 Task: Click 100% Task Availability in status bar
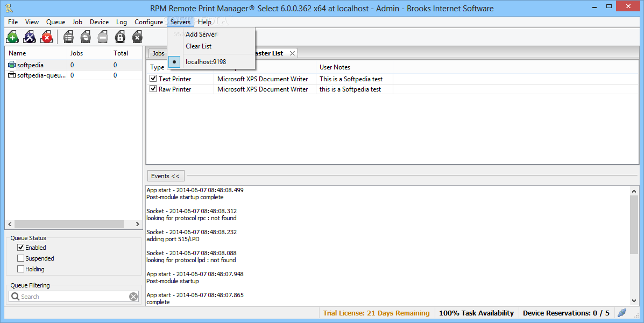[477, 313]
